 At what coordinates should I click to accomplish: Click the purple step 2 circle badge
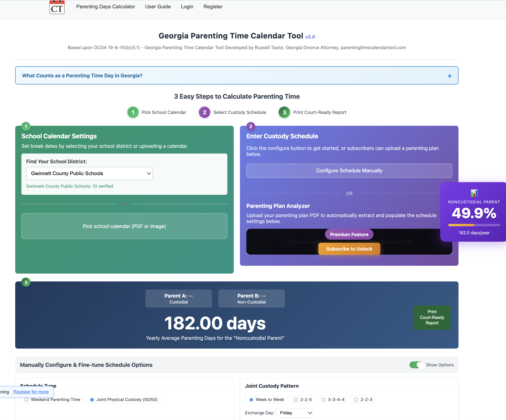coord(204,112)
